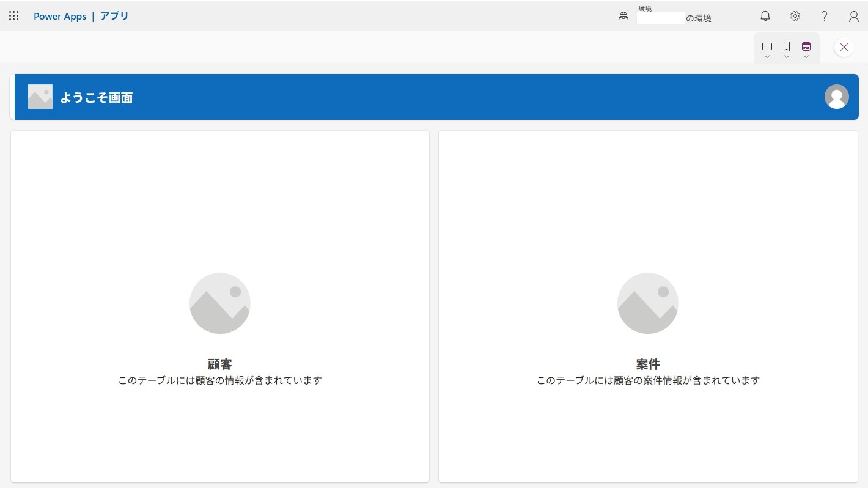Open the account profile icon in top bar
This screenshot has height=488, width=868.
pos(854,16)
